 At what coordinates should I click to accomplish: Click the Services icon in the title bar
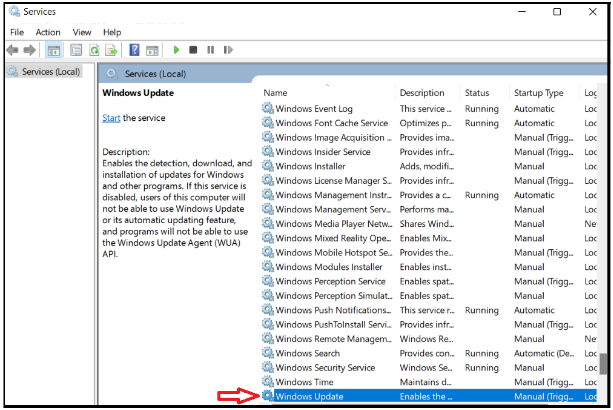(14, 11)
